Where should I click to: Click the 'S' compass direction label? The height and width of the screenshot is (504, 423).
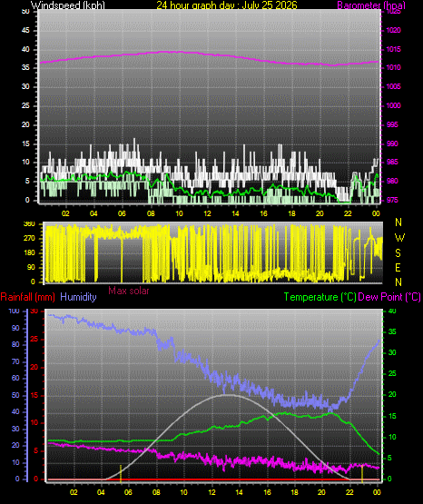[398, 253]
